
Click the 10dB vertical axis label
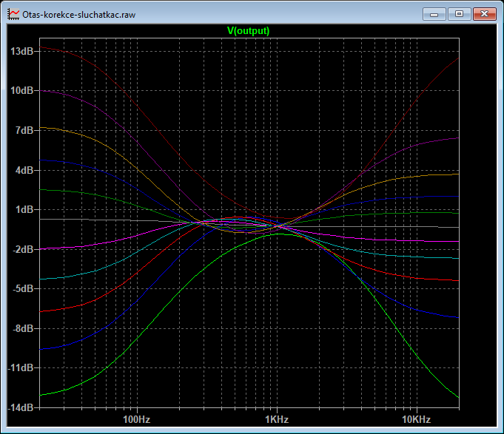22,90
